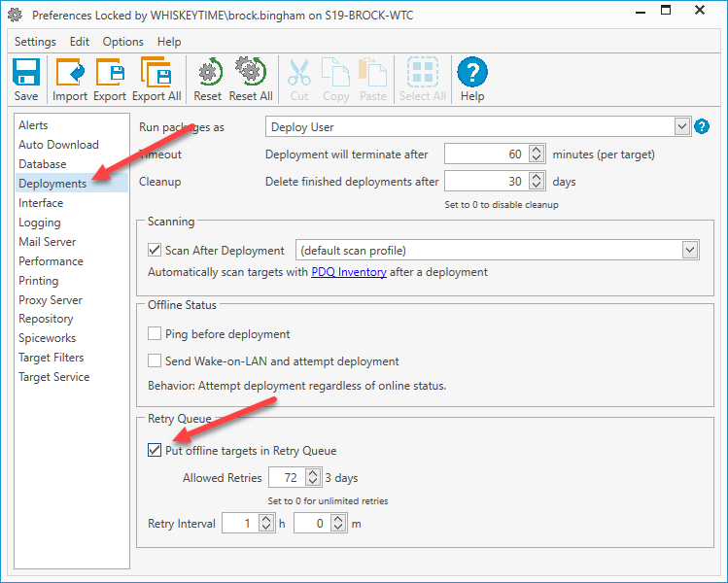The image size is (728, 583).
Task: Enable Send Wake-on-LAN checkbox
Action: point(155,360)
